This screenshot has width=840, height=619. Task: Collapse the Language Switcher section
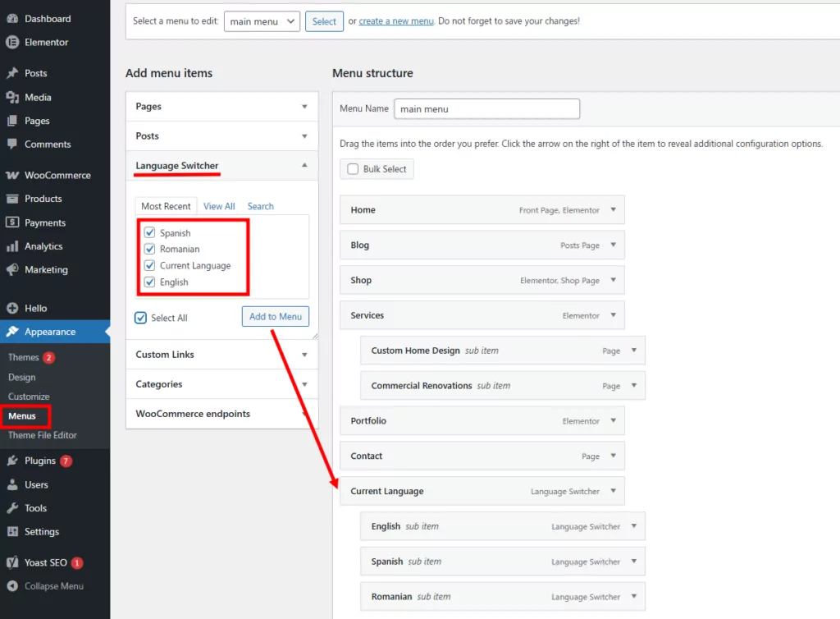[304, 166]
